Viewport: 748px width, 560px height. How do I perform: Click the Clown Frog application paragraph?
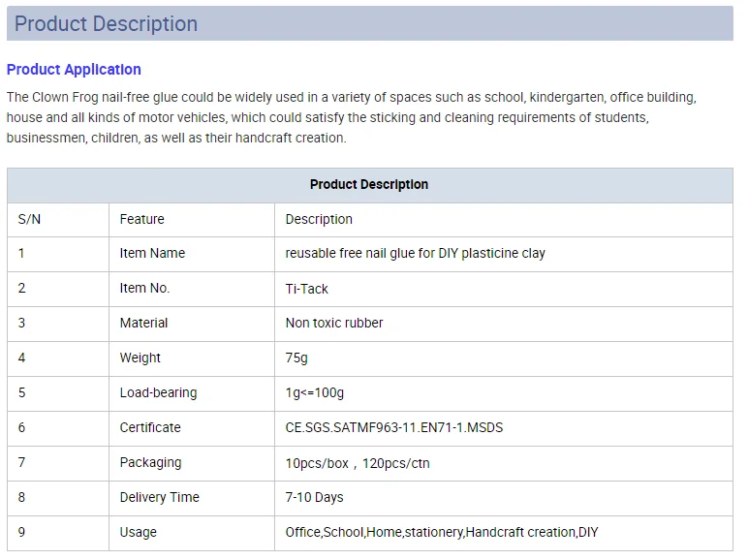[x=352, y=118]
